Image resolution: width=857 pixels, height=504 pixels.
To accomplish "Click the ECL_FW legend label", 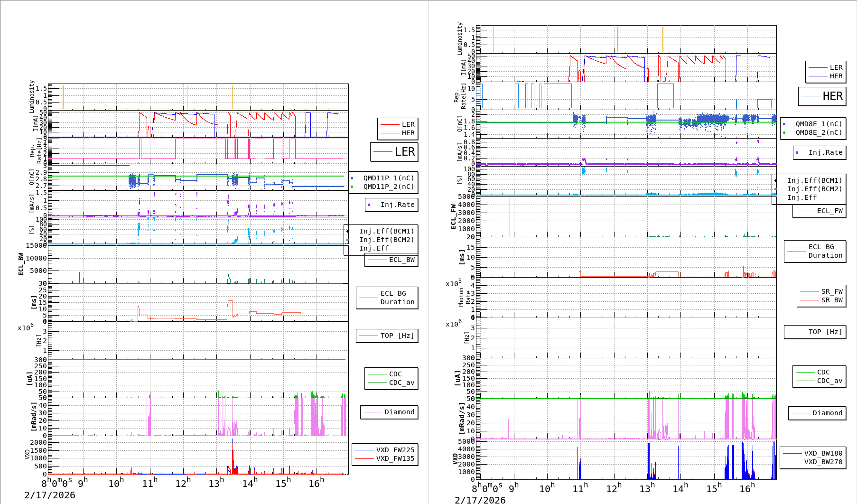I will 829,211.
